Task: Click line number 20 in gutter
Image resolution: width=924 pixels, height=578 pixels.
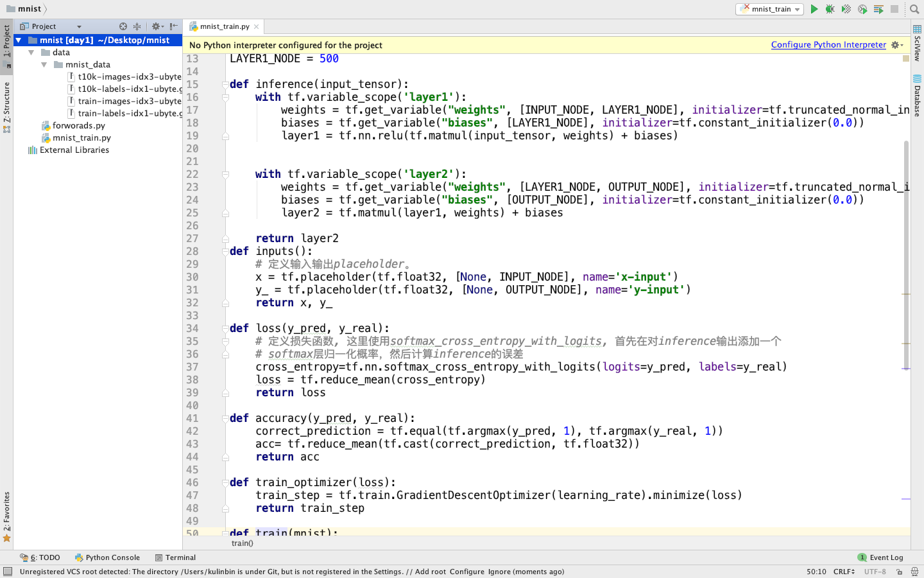Action: pyautogui.click(x=193, y=148)
